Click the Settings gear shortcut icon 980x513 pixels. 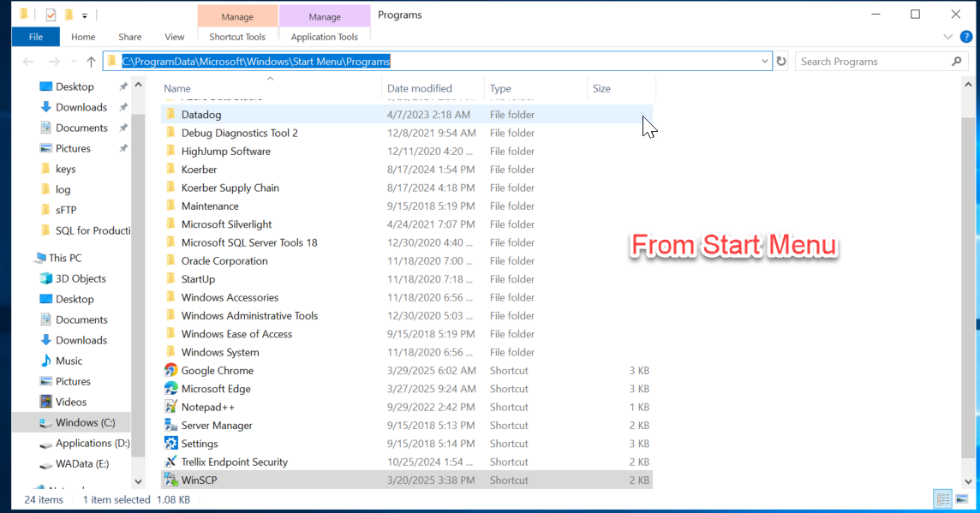[170, 444]
